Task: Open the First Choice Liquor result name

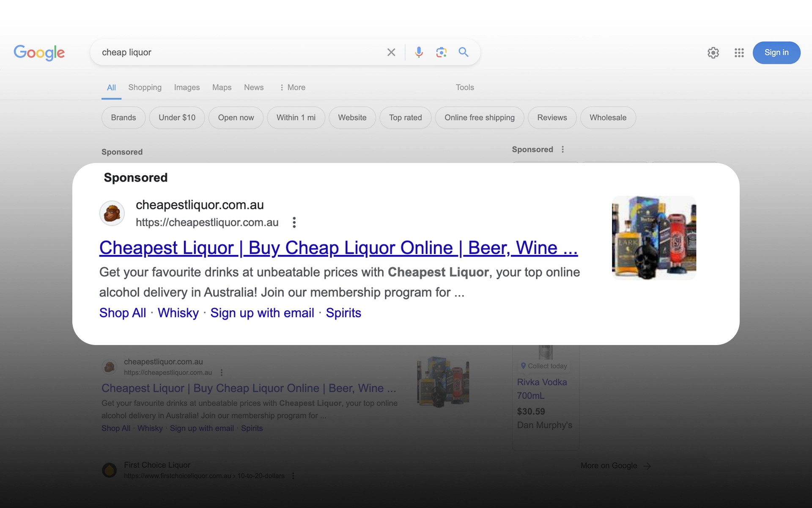Action: (157, 465)
